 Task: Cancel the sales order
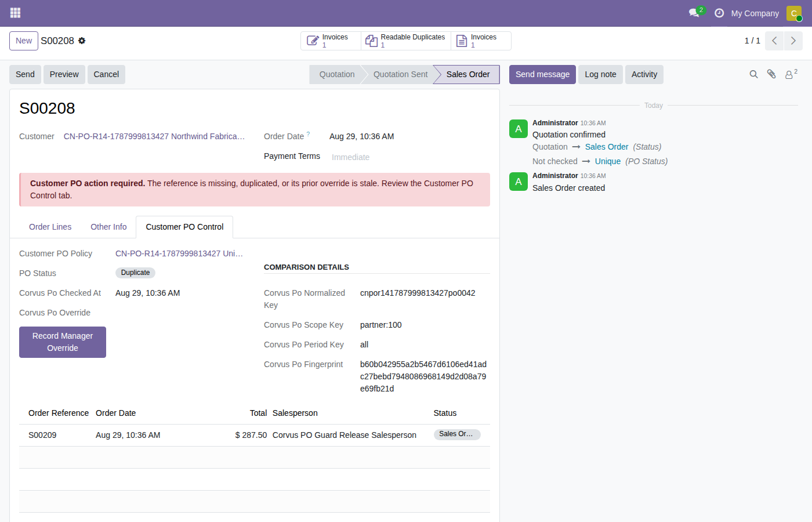(x=106, y=74)
